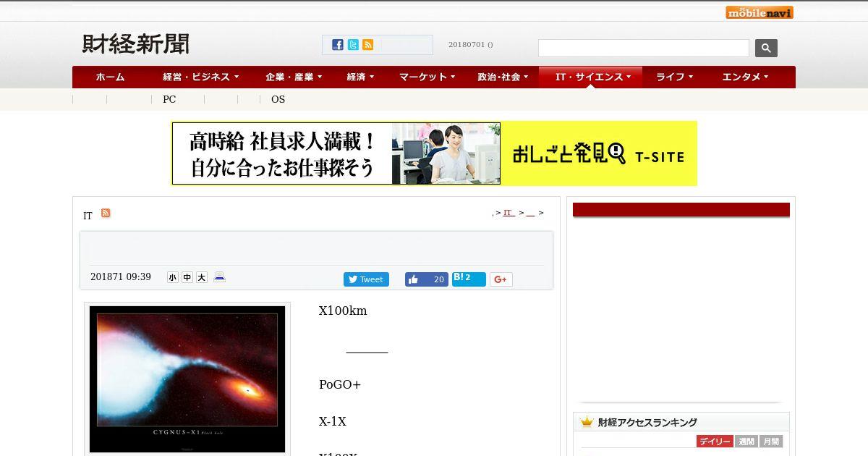Open the Twitter icon in the header
The image size is (868, 456).
[x=353, y=45]
